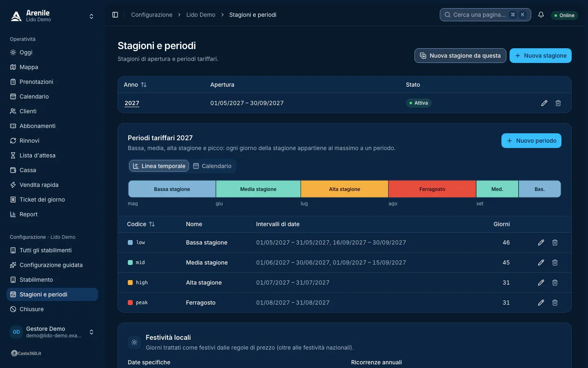Switch to Linea temporale view

159,166
